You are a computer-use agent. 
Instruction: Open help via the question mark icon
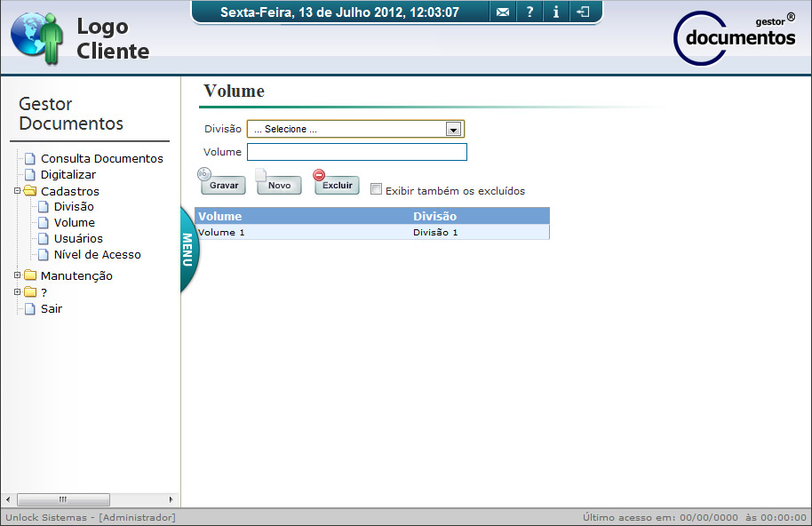529,12
